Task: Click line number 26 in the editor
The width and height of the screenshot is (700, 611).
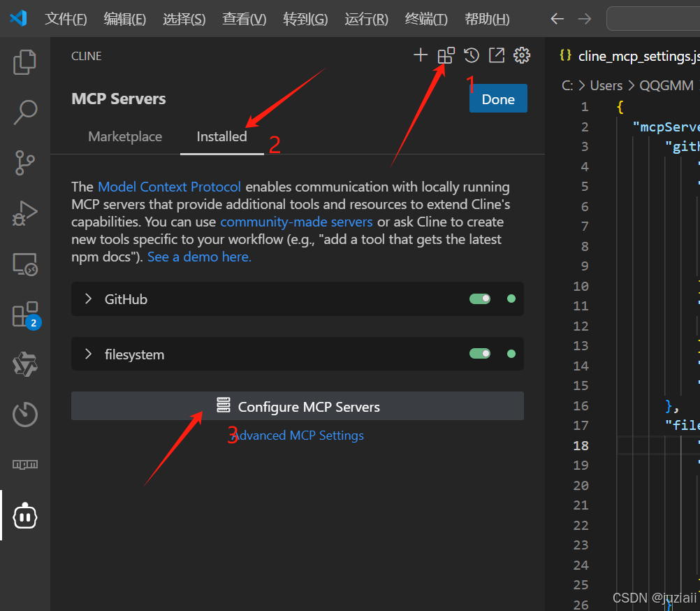Action: (581, 605)
